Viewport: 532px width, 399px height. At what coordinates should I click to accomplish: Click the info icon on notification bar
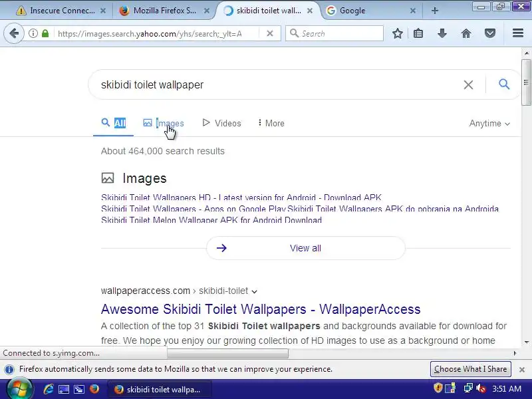(x=9, y=369)
